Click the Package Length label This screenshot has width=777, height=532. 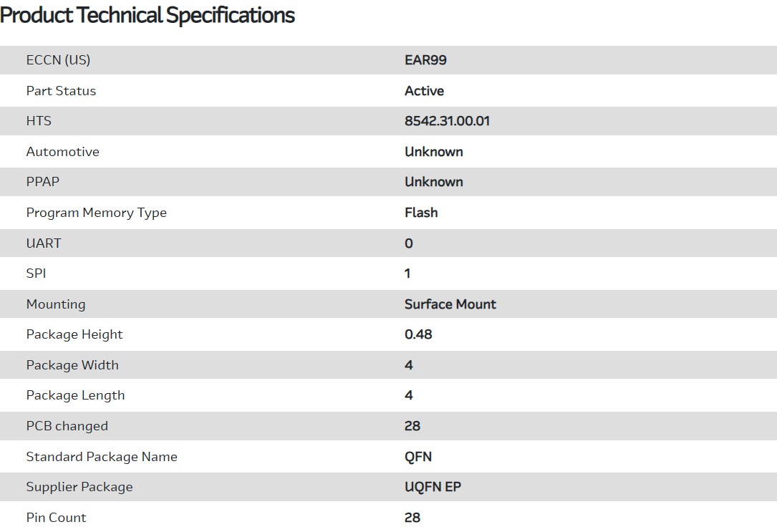coord(75,395)
